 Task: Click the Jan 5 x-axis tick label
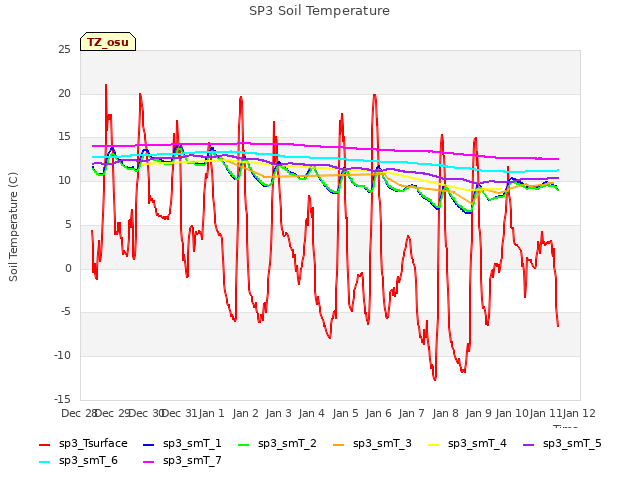point(345,413)
